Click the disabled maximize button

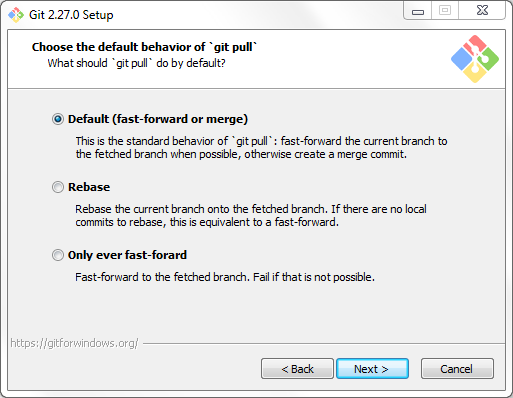click(x=445, y=11)
